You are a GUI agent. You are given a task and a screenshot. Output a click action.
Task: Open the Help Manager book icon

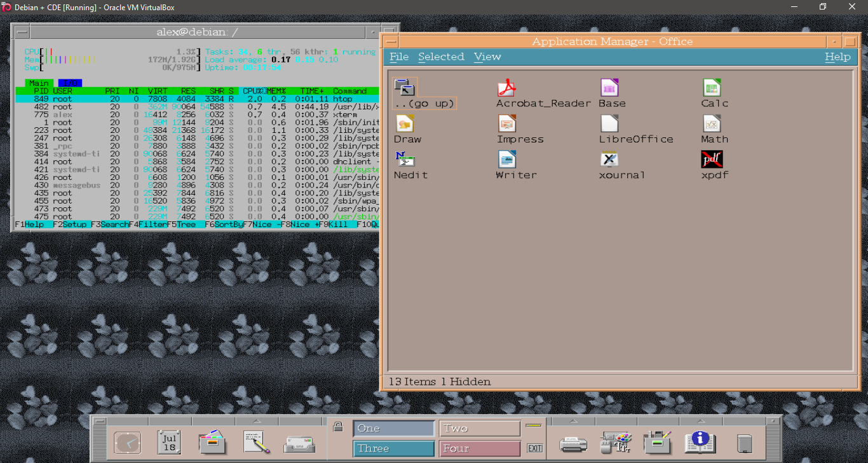coord(700,442)
